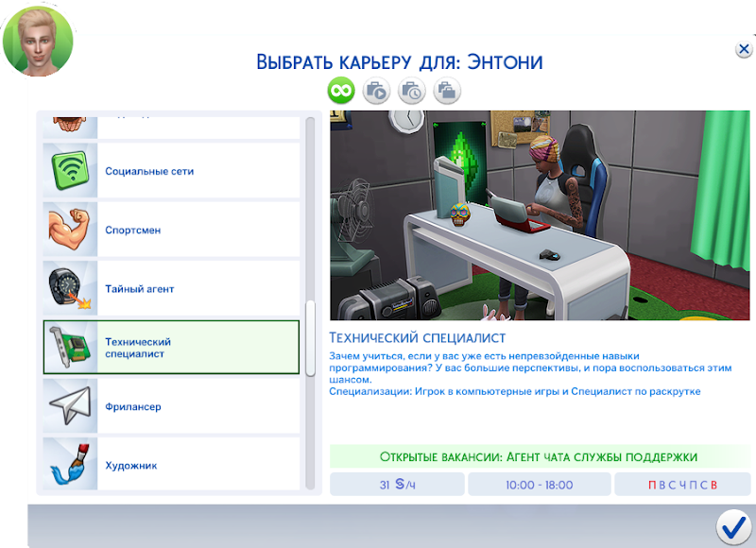This screenshot has width=756, height=548.
Task: Click the circuit card icon for Технический специалист
Action: [70, 347]
